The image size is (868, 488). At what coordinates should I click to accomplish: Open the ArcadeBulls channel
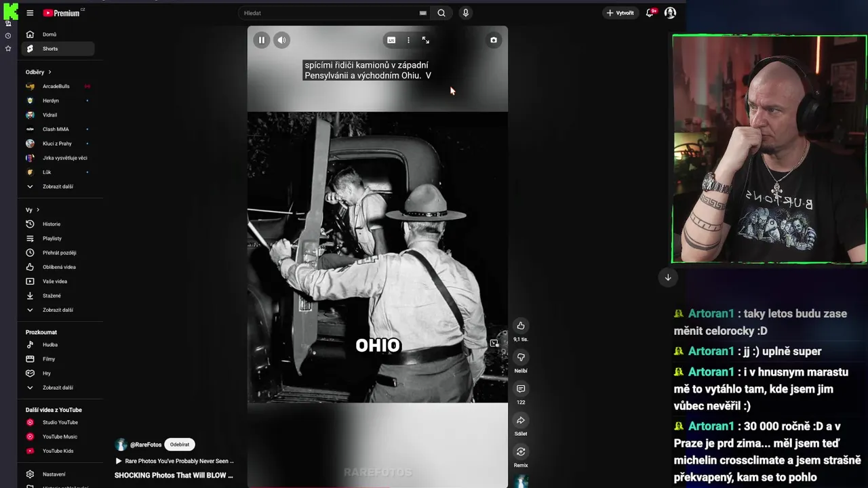click(58, 86)
